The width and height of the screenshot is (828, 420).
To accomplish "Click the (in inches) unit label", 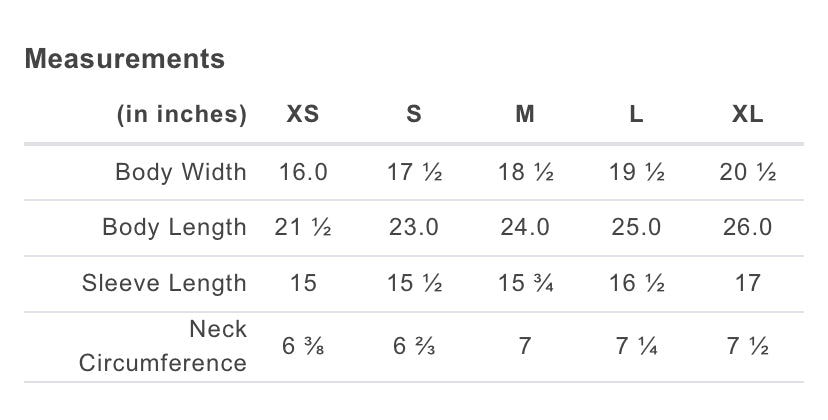I will (181, 114).
